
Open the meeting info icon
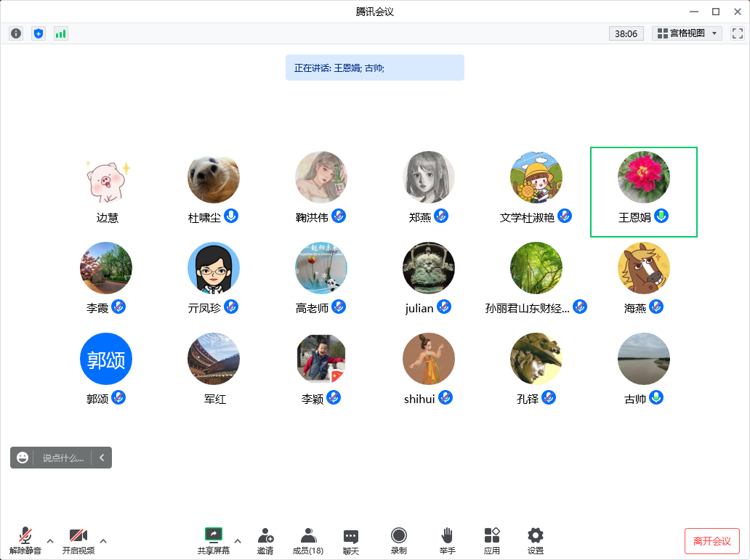16,33
